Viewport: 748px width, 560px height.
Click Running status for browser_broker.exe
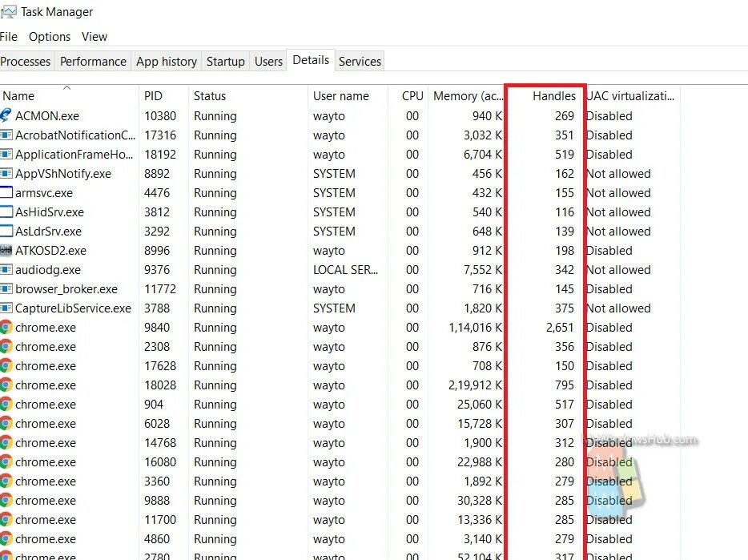pyautogui.click(x=215, y=289)
